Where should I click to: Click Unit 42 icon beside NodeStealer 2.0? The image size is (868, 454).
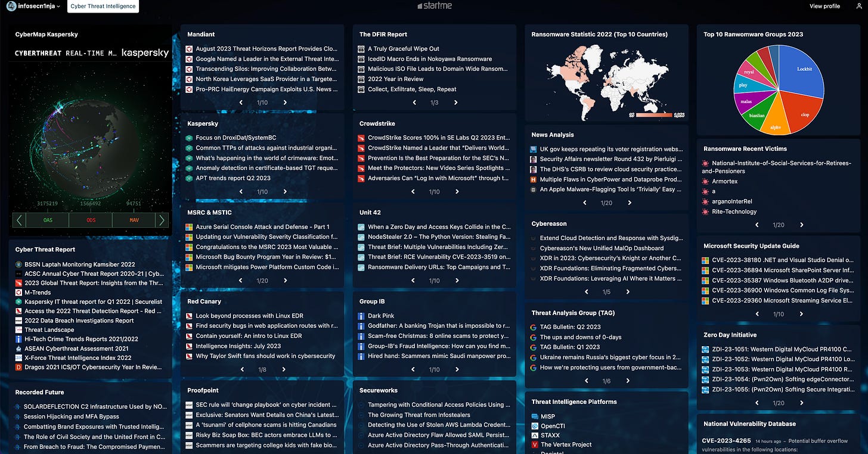click(361, 237)
